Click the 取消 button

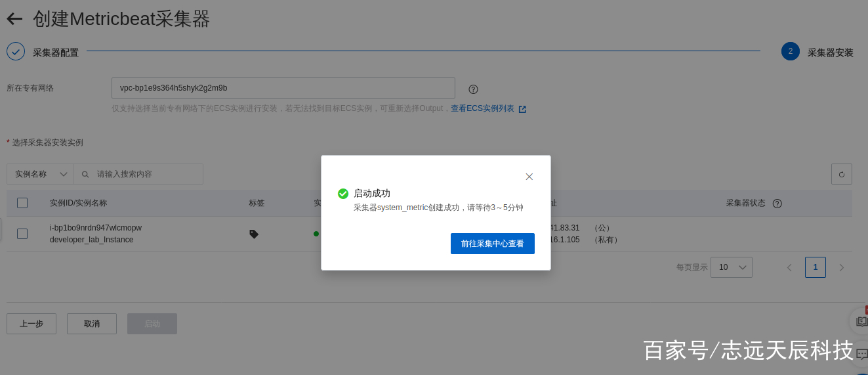(x=92, y=324)
